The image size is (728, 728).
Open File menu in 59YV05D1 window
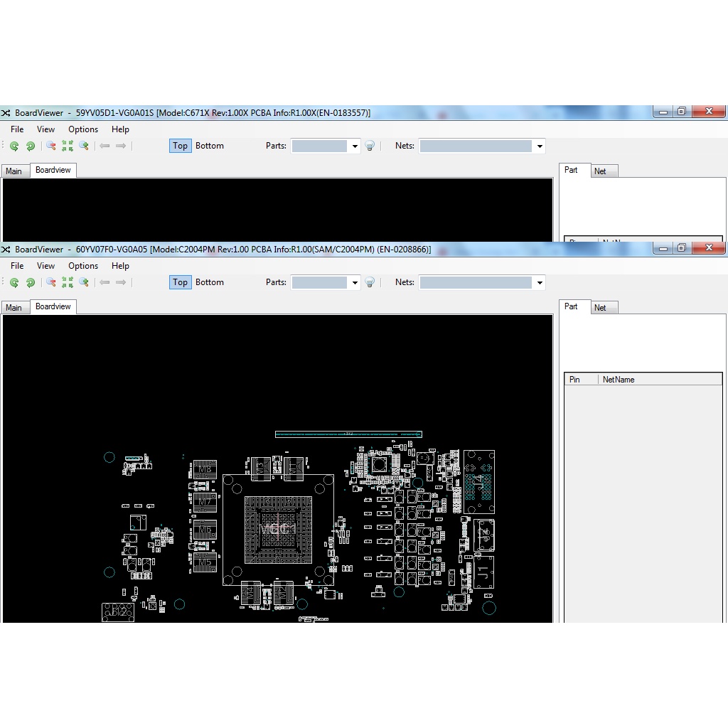[17, 129]
